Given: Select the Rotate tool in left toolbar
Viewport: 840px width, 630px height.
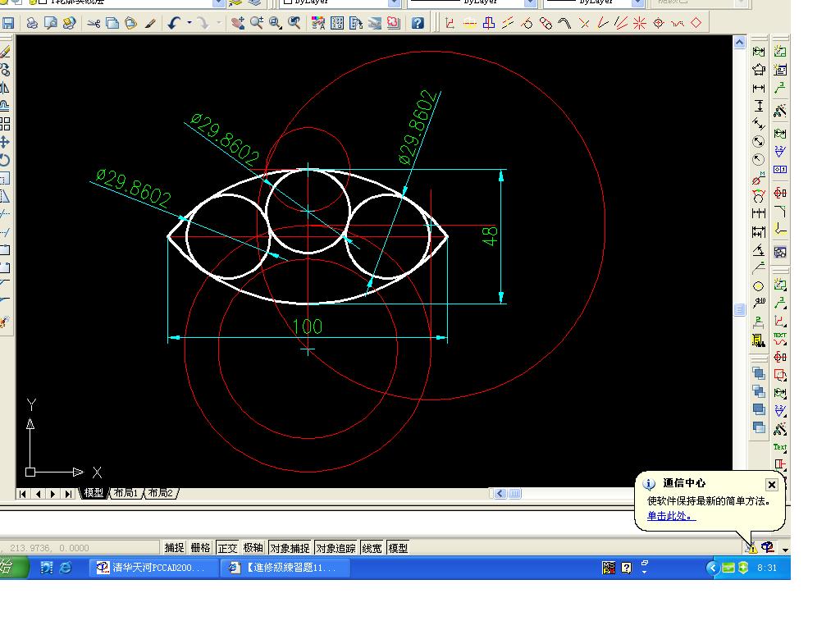Looking at the screenshot, I should click(5, 160).
